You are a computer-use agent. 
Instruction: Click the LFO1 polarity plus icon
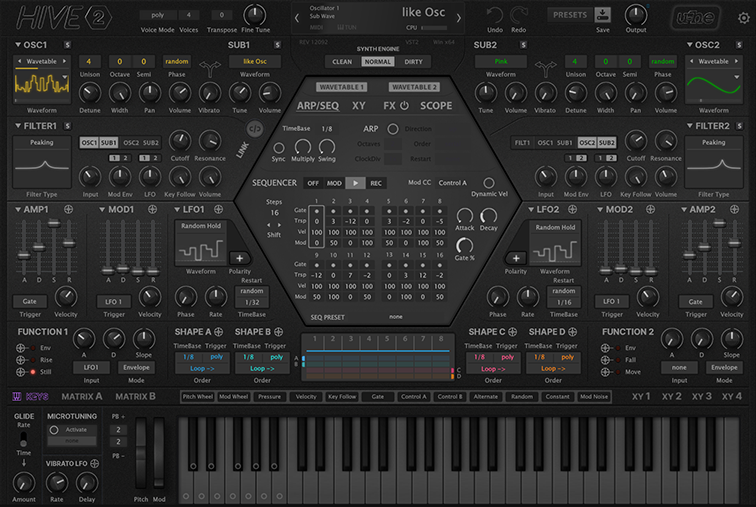pyautogui.click(x=240, y=258)
